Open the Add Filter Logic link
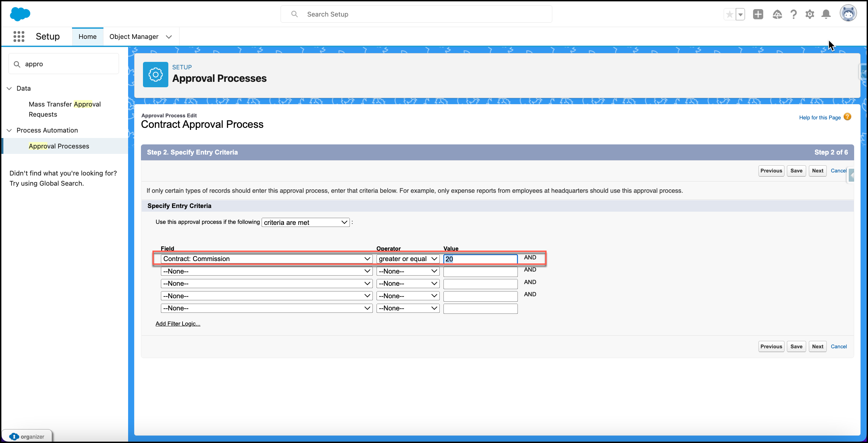The height and width of the screenshot is (443, 868). click(178, 324)
